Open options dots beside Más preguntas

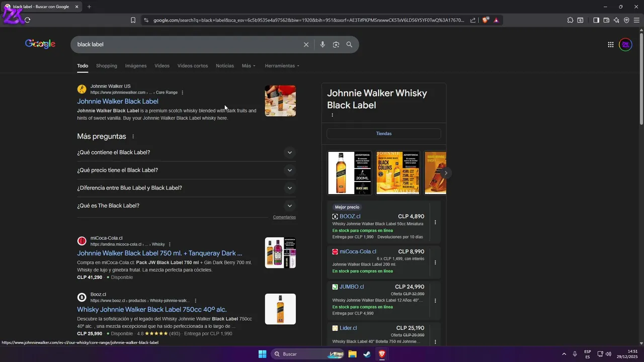tap(133, 137)
